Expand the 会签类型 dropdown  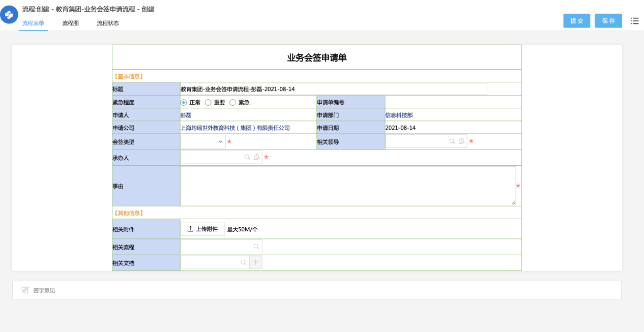[x=203, y=142]
